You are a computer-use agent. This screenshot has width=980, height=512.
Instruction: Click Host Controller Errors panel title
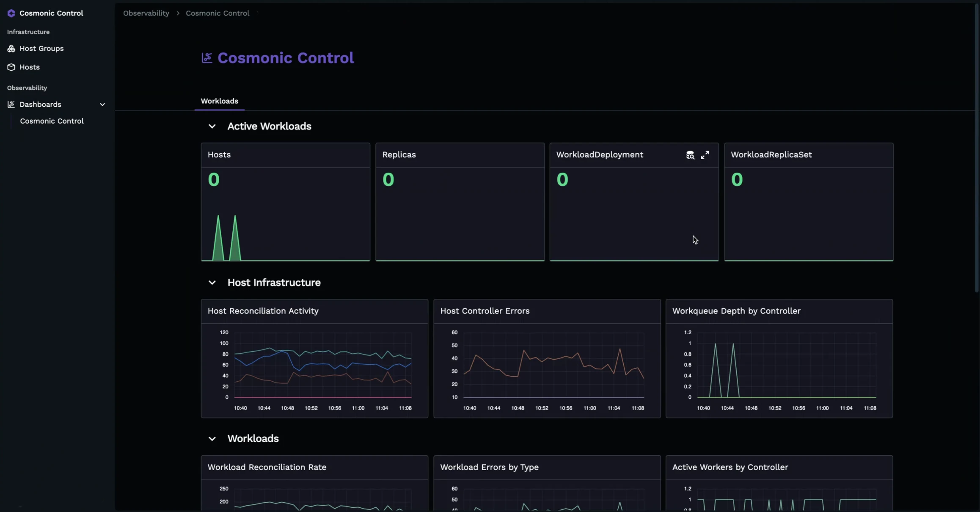pos(484,311)
